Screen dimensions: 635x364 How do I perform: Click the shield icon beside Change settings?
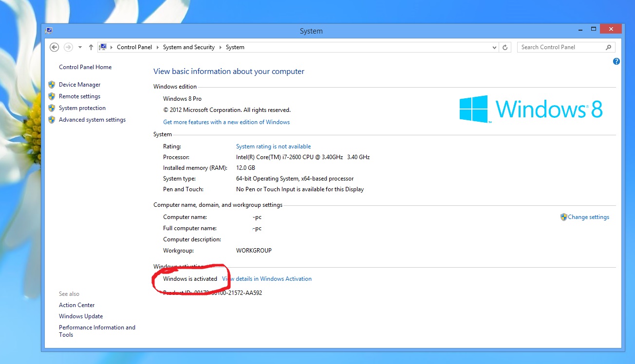click(564, 217)
